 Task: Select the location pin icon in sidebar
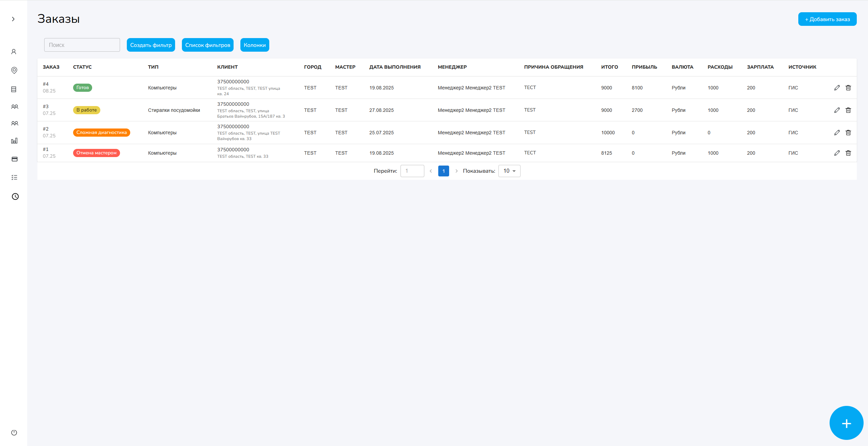coord(14,70)
